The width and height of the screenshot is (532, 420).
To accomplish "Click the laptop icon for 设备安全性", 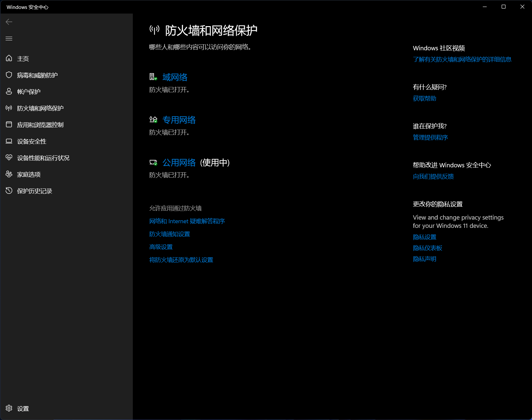I will pos(9,141).
